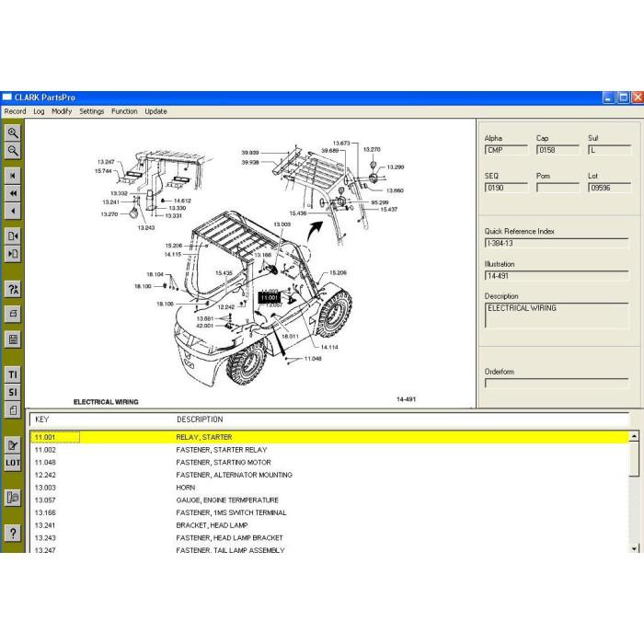This screenshot has width=644, height=644.
Task: Open the Modify menu
Action: [62, 111]
